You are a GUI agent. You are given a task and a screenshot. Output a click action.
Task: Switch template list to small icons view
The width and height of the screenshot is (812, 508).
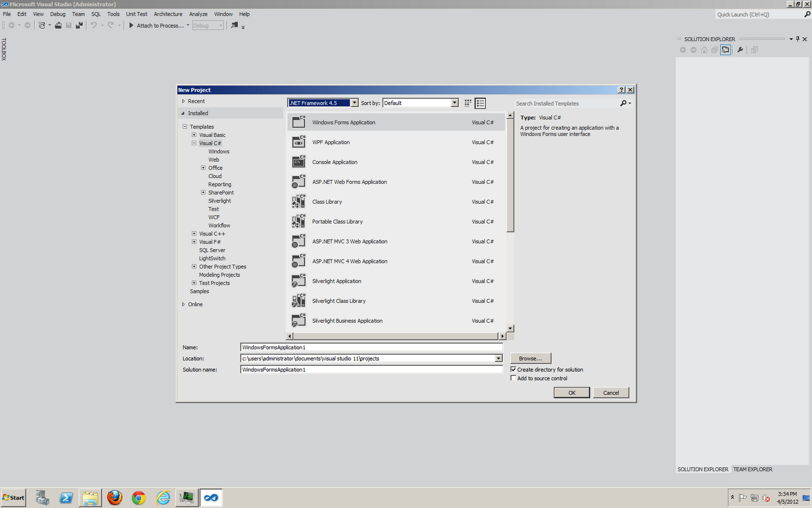(x=480, y=103)
